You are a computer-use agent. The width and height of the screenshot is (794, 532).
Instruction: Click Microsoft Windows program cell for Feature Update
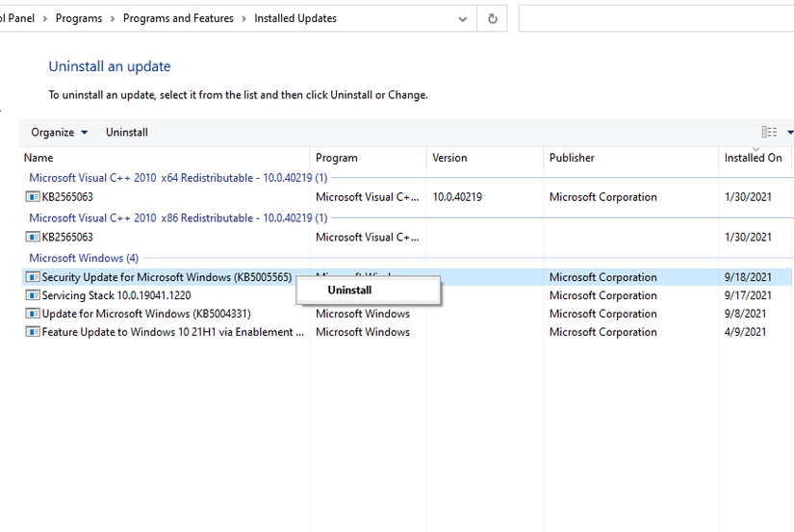[363, 332]
